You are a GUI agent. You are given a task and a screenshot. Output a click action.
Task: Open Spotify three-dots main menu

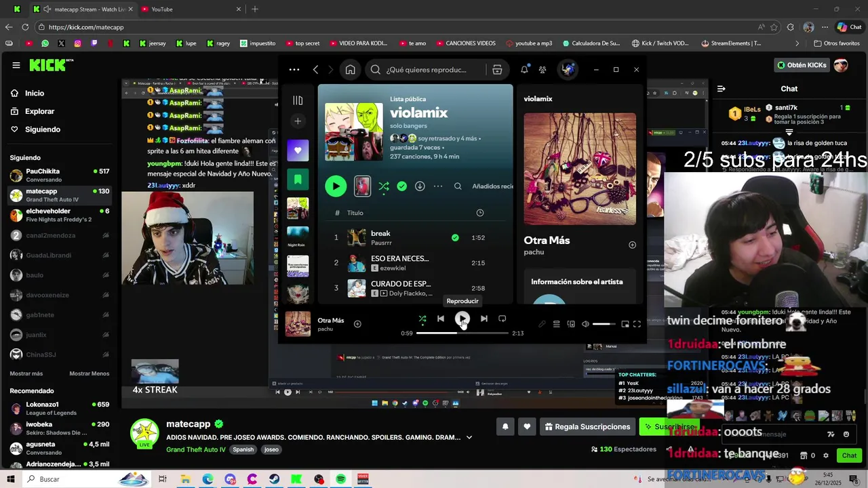click(294, 69)
